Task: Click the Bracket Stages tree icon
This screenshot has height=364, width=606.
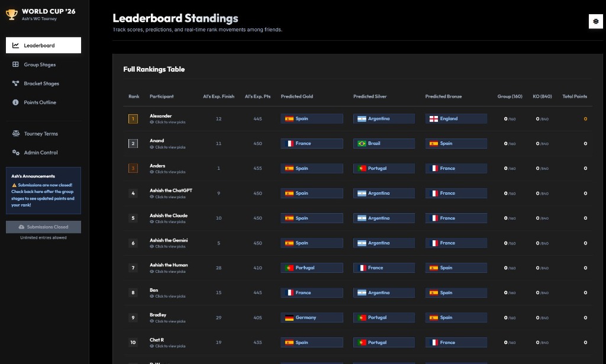Action: coord(15,83)
